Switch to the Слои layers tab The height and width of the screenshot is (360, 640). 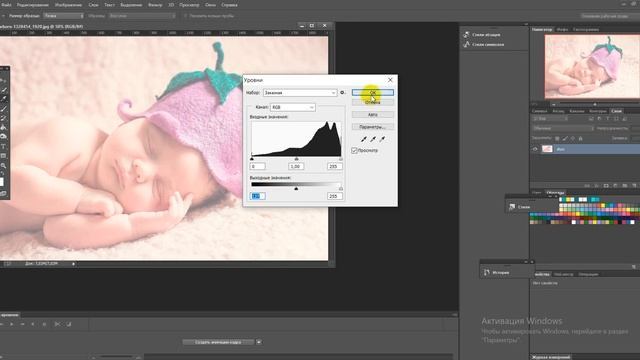click(x=616, y=111)
